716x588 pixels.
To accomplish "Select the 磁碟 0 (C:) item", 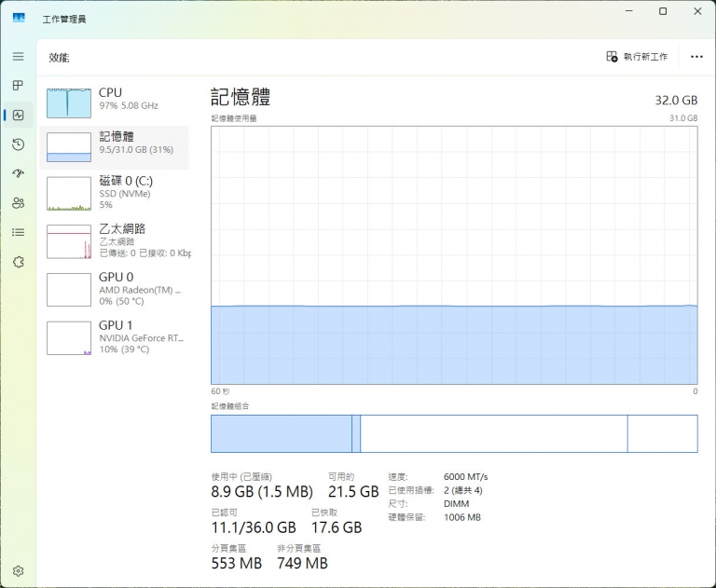I will (117, 193).
